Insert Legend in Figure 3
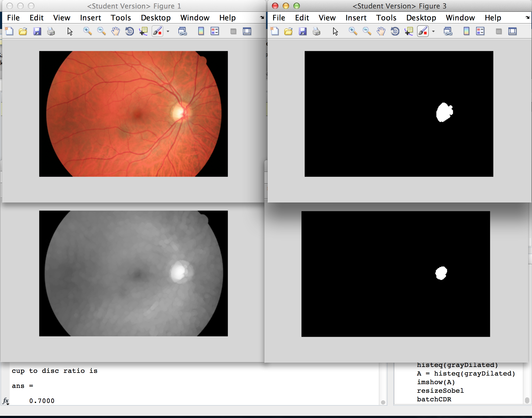 point(480,31)
